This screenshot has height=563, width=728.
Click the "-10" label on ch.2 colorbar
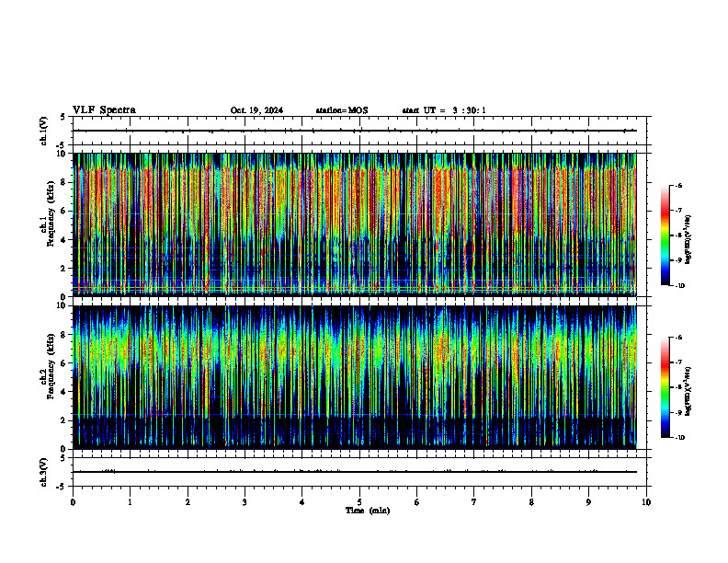pos(679,438)
